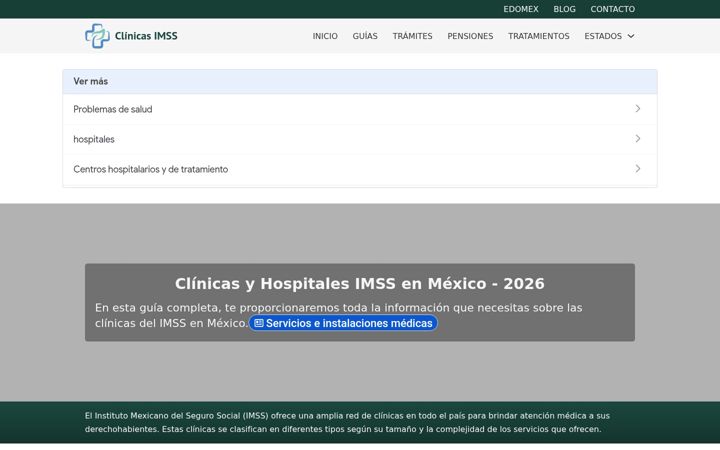This screenshot has width=720, height=450.
Task: Open the GUÍAS menu item
Action: pyautogui.click(x=365, y=36)
